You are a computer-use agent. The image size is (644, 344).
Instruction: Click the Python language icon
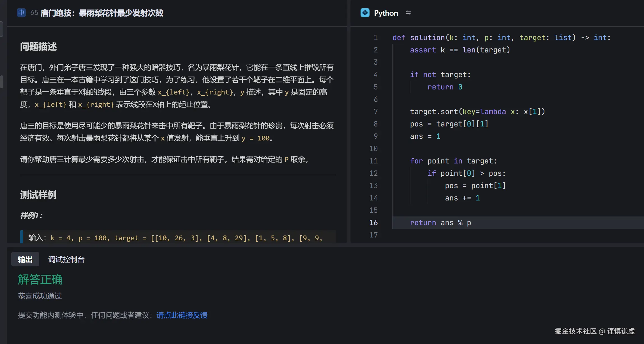(x=364, y=13)
